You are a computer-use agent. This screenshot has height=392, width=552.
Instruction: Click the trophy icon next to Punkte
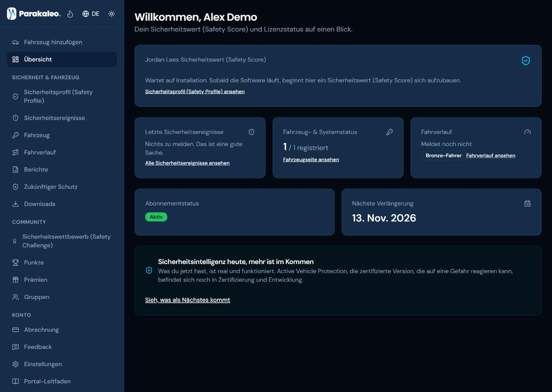point(16,263)
